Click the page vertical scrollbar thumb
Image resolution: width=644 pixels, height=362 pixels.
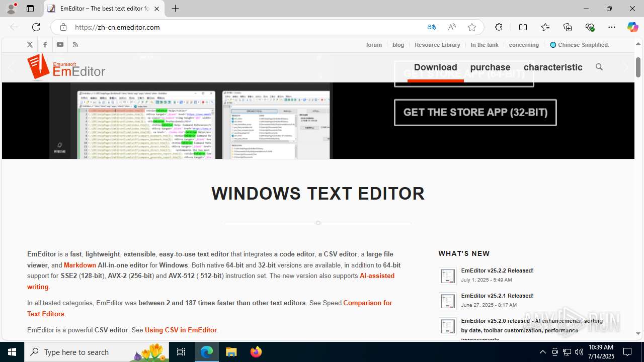(638, 67)
